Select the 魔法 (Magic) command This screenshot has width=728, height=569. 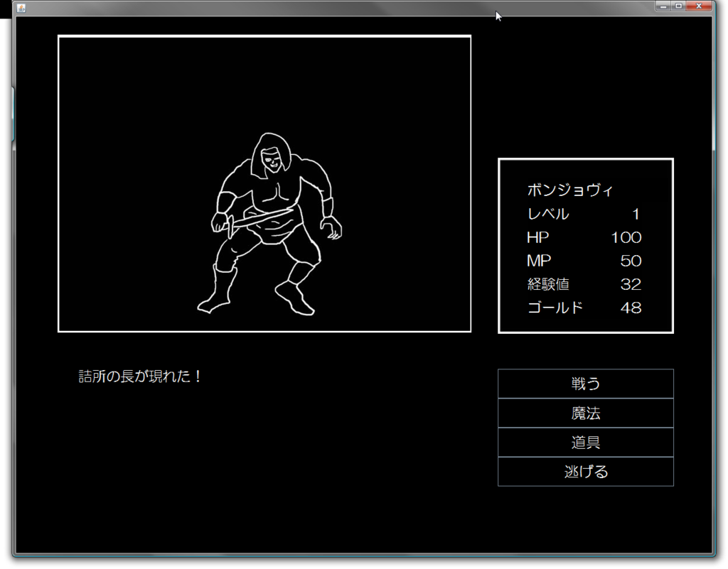click(x=586, y=413)
